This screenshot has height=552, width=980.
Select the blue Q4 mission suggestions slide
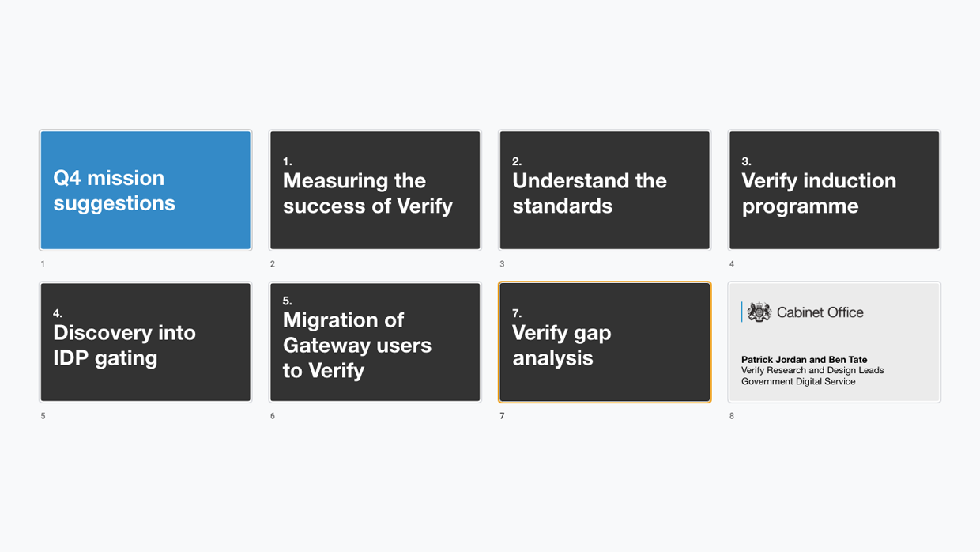click(x=145, y=191)
